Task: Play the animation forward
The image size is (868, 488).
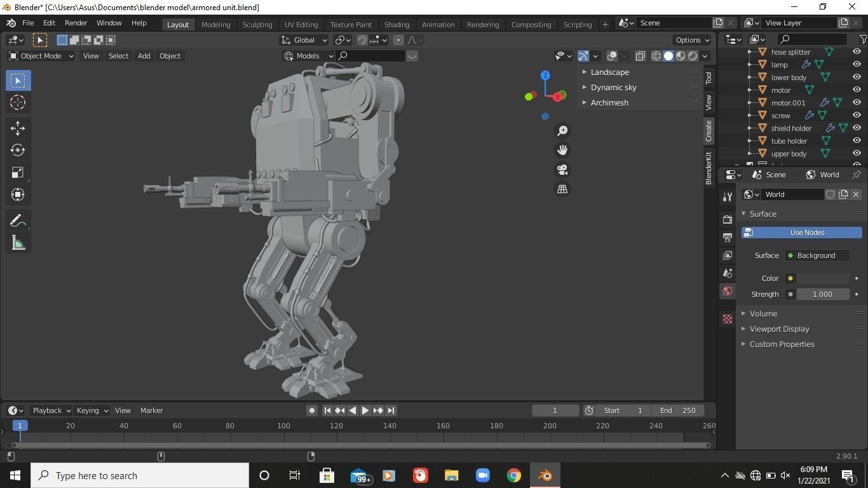Action: pyautogui.click(x=365, y=410)
